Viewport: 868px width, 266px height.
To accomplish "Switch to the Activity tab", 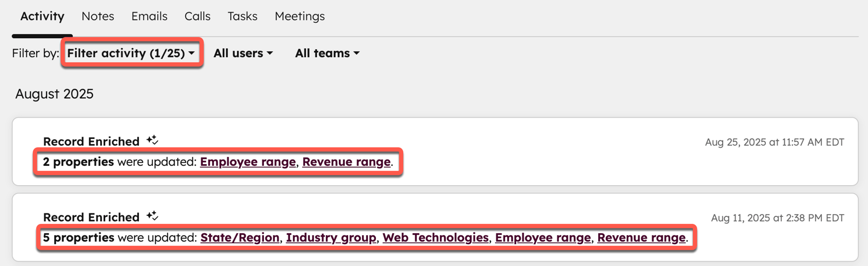I will [42, 16].
